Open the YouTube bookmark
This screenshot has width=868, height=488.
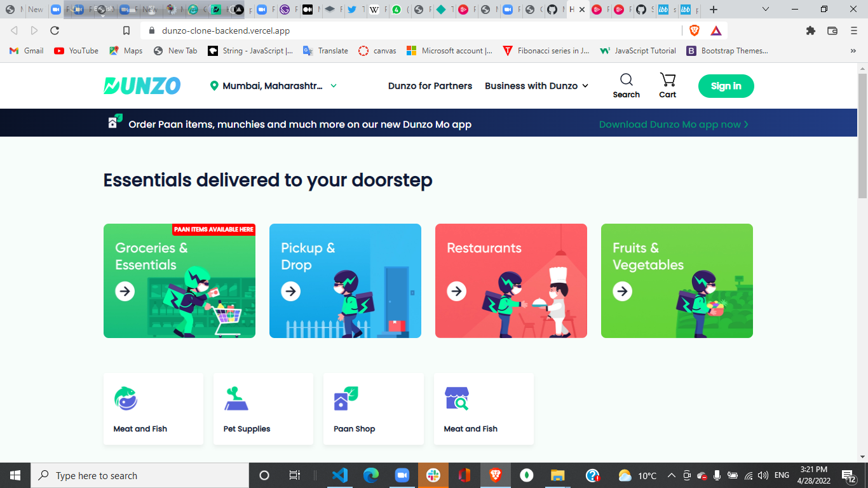coord(76,51)
